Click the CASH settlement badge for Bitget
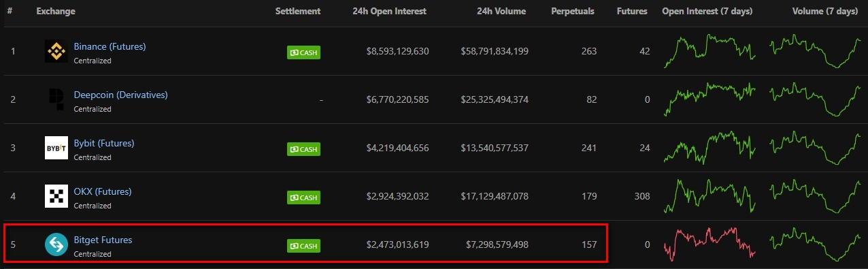868x269 pixels. 303,246
